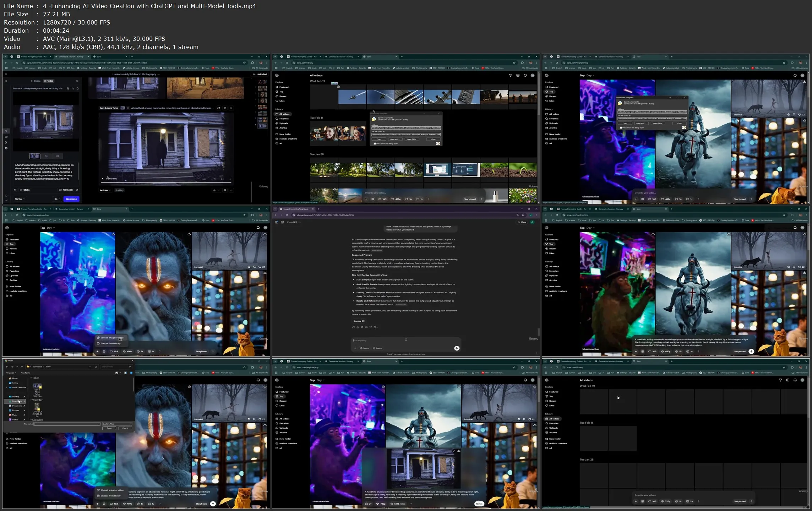Open Runway's hamburger menu by the session title
The width and height of the screenshot is (812, 511).
coord(6,74)
